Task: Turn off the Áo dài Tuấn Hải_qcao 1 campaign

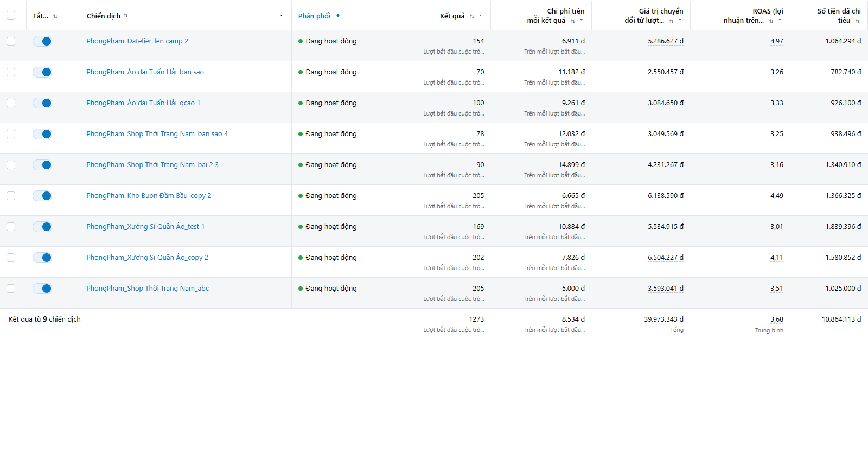Action: [42, 103]
